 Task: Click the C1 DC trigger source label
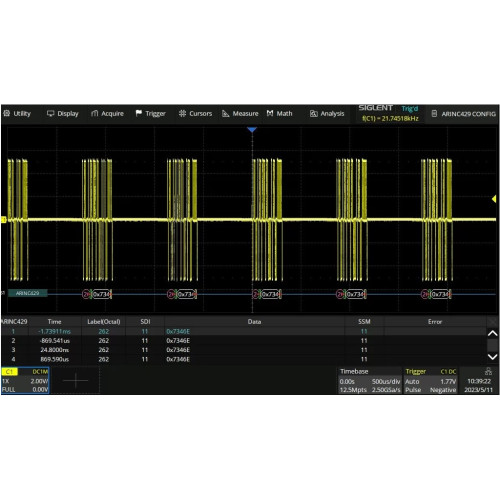448,372
